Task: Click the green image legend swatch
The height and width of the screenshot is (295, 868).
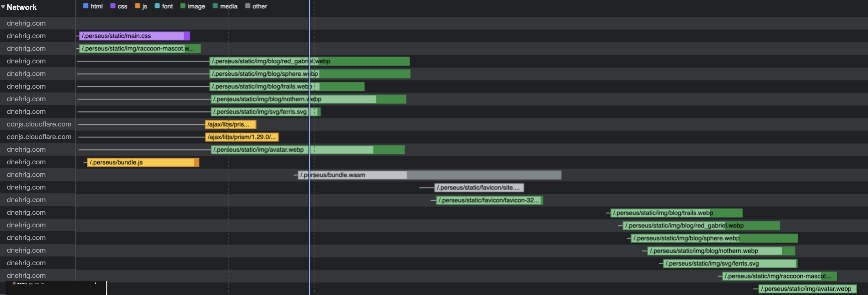Action: [183, 6]
